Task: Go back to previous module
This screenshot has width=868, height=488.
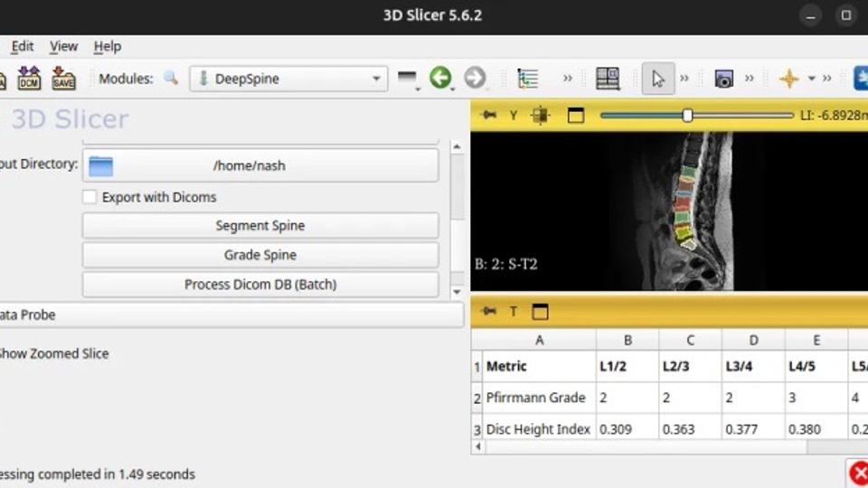Action: pos(440,78)
